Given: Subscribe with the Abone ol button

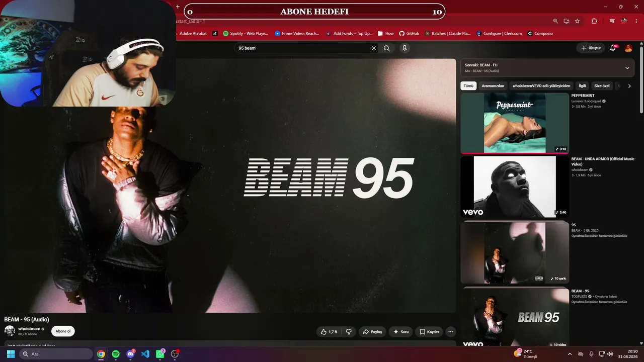Looking at the screenshot, I should pyautogui.click(x=63, y=331).
